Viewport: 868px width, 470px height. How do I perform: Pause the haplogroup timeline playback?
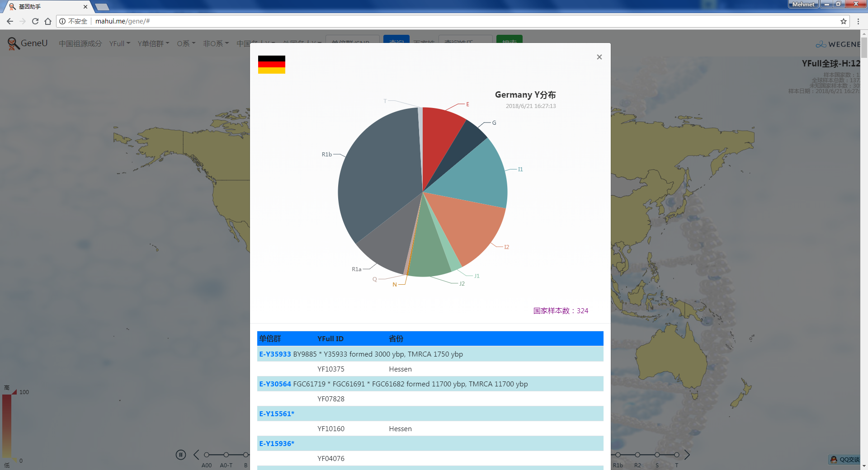coord(181,455)
